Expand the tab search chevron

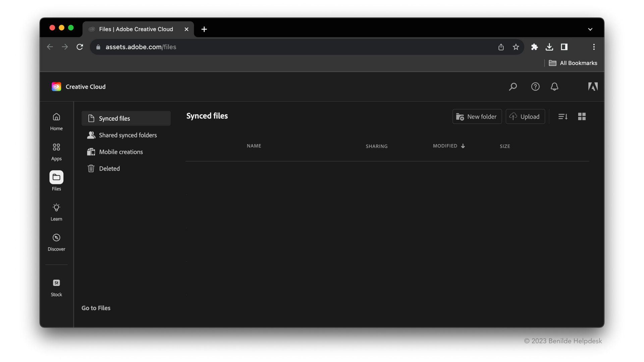point(590,29)
